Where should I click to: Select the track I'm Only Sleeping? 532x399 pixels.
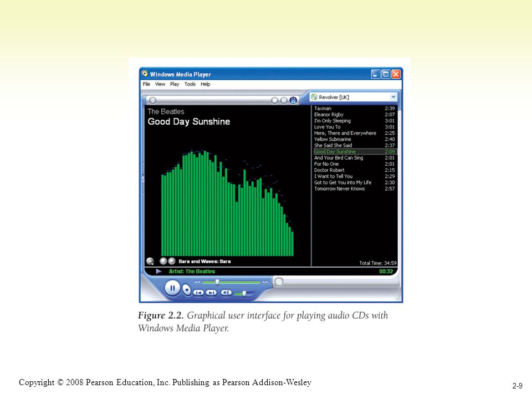(x=354, y=120)
